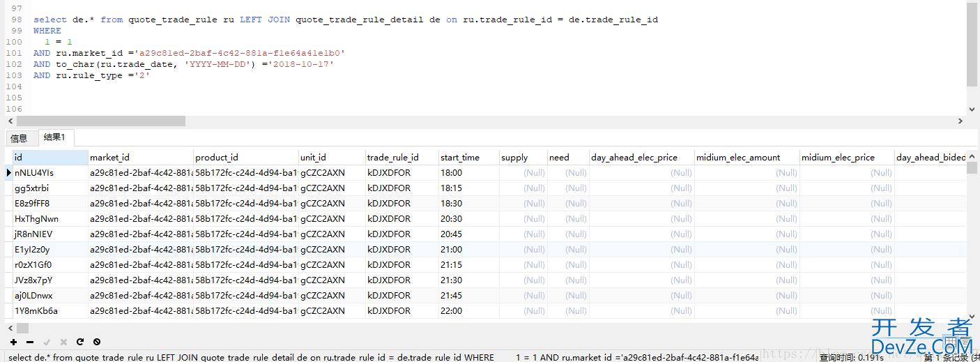
Task: Place cursor on the SQL line starting with select de.*
Action: click(x=346, y=20)
